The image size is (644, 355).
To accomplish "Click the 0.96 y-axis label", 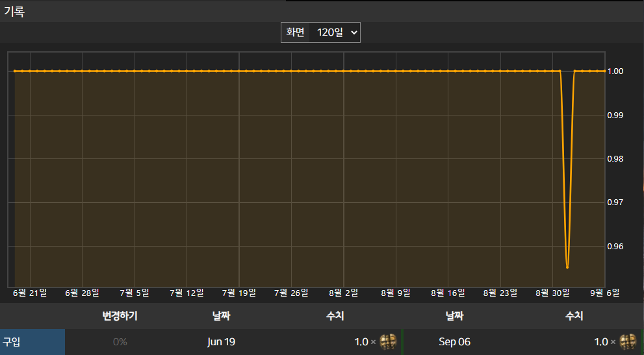I will pyautogui.click(x=615, y=246).
